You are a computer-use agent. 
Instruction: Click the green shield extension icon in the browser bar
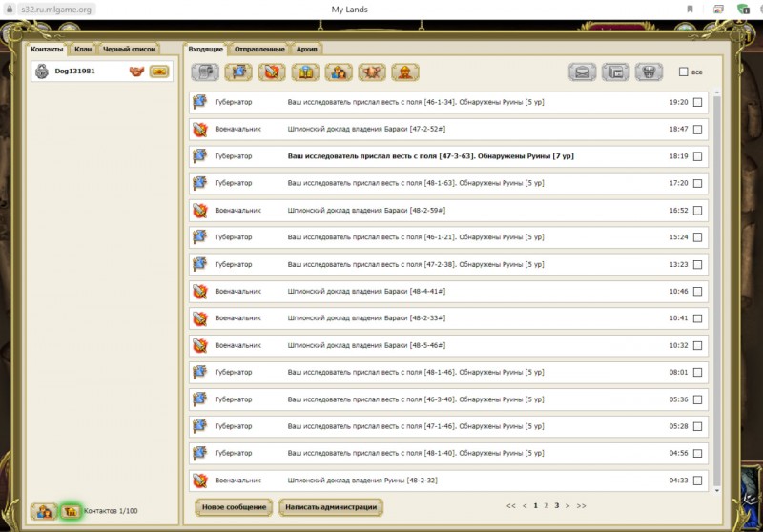[743, 9]
